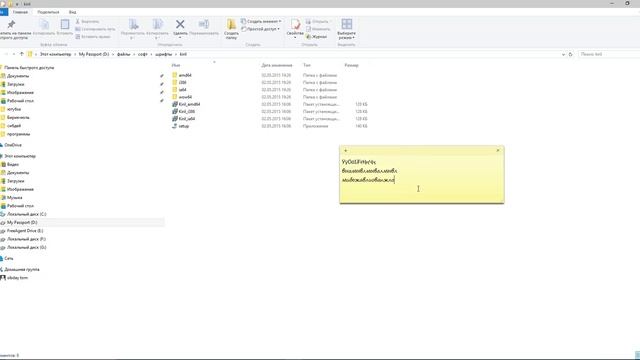Select the Kiril_ia64 installer package
Screen dimensions: 640x360
pyautogui.click(x=187, y=119)
